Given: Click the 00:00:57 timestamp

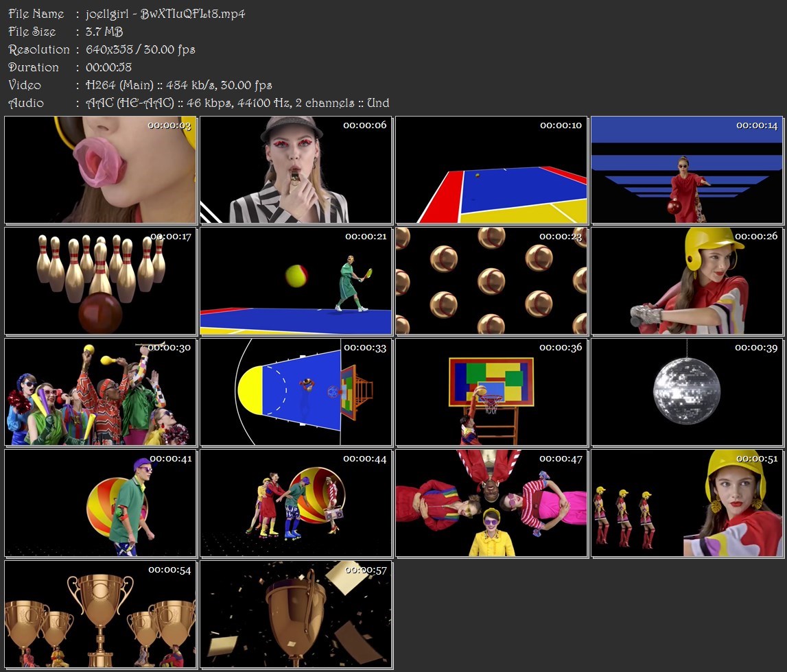Looking at the screenshot, I should click(x=366, y=571).
